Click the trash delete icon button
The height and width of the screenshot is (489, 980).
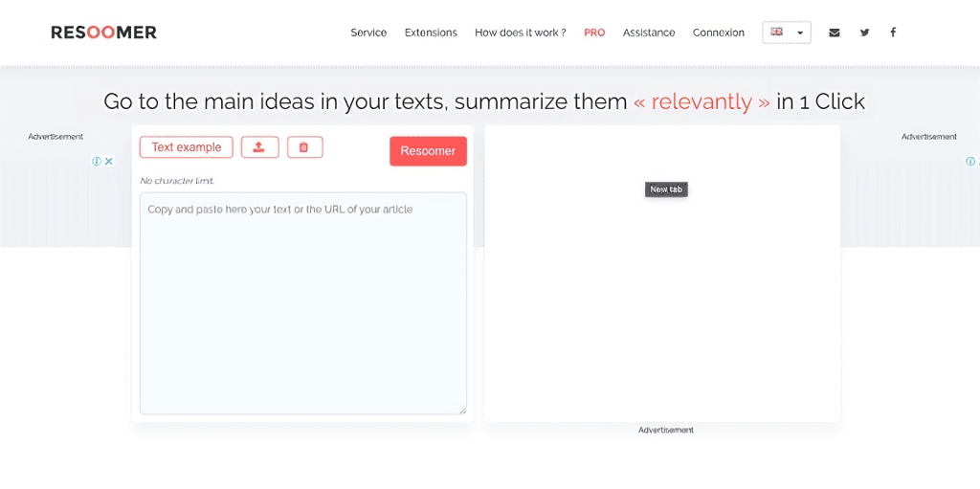(x=305, y=147)
